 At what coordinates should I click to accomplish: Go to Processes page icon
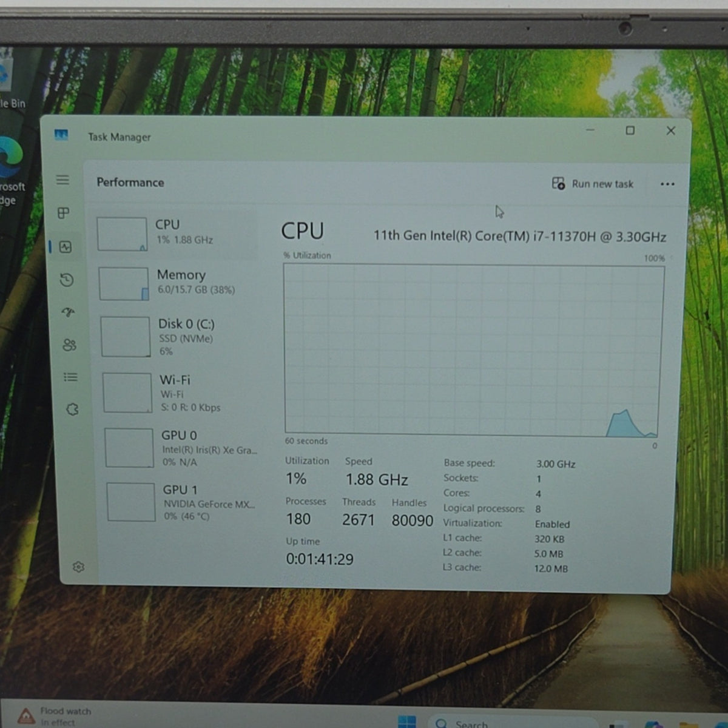pos(63,213)
